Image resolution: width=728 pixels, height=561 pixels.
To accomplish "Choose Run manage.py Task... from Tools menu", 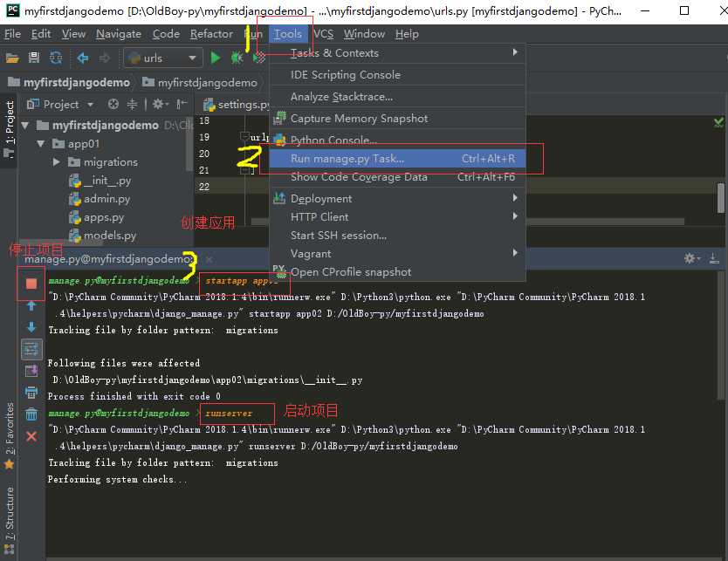I will (x=397, y=159).
